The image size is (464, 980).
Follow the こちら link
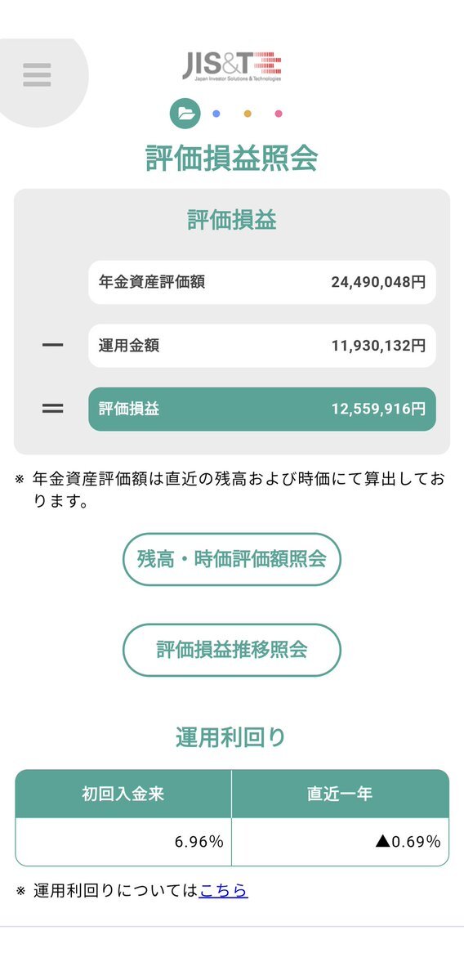point(224,891)
